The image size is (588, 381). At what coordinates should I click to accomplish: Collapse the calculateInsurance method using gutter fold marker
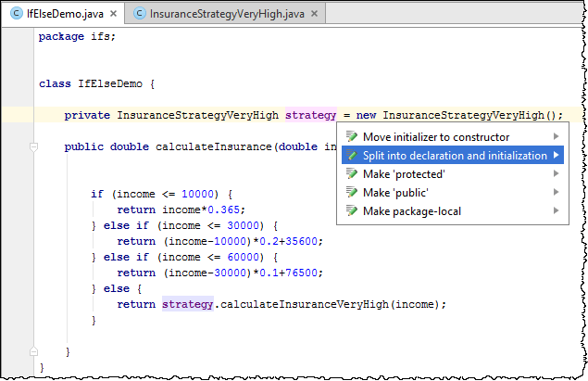tap(31, 146)
